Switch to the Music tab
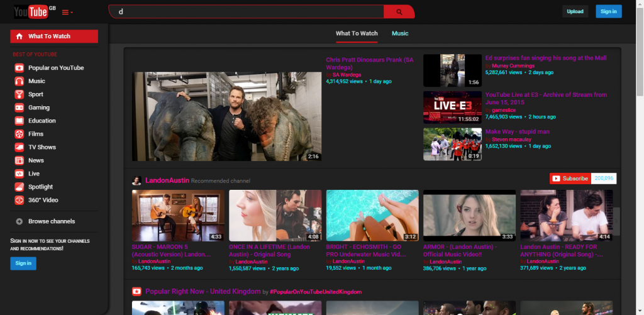 [400, 33]
